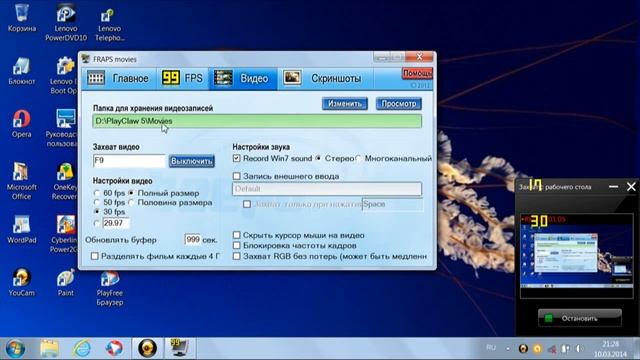Open the screen recorder taskbar icon
640x360 pixels.
coord(147,349)
